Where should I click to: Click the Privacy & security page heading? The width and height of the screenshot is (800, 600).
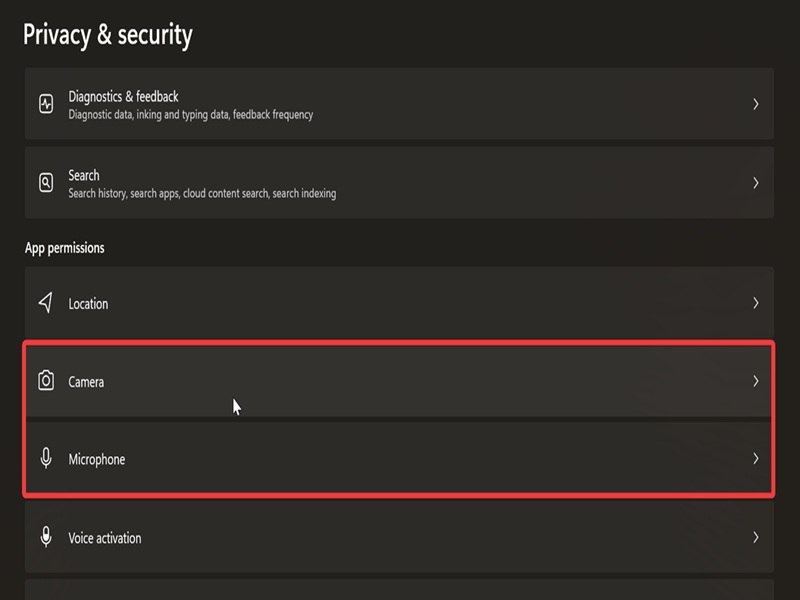pyautogui.click(x=108, y=35)
